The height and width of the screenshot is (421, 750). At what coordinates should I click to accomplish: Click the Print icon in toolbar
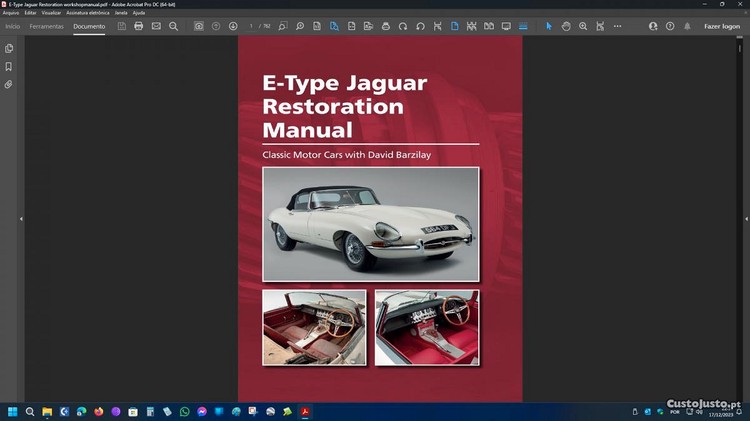tap(139, 26)
